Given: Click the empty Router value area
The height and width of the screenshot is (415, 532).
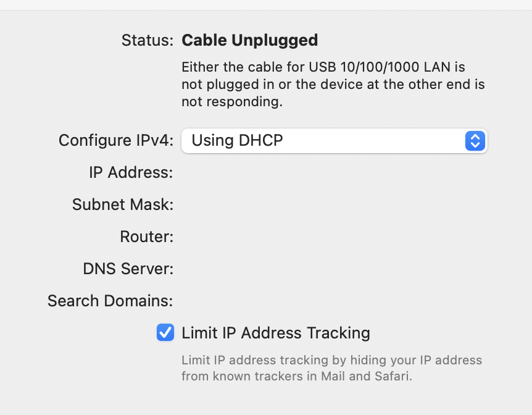Looking at the screenshot, I should pyautogui.click(x=333, y=237).
